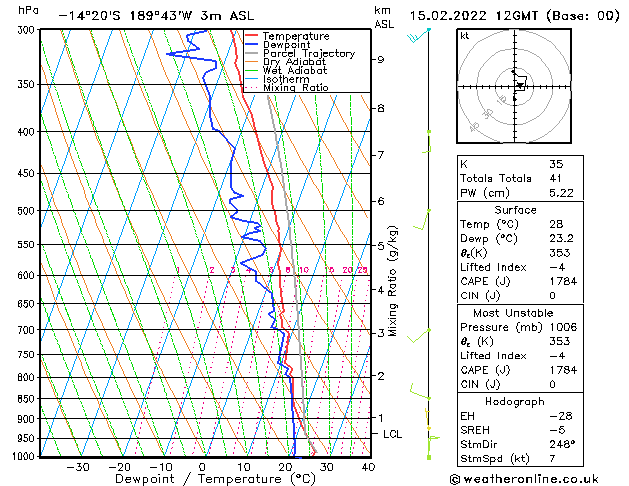Click the 500 hPa pressure label
This screenshot has height=486, width=629.
28,211
